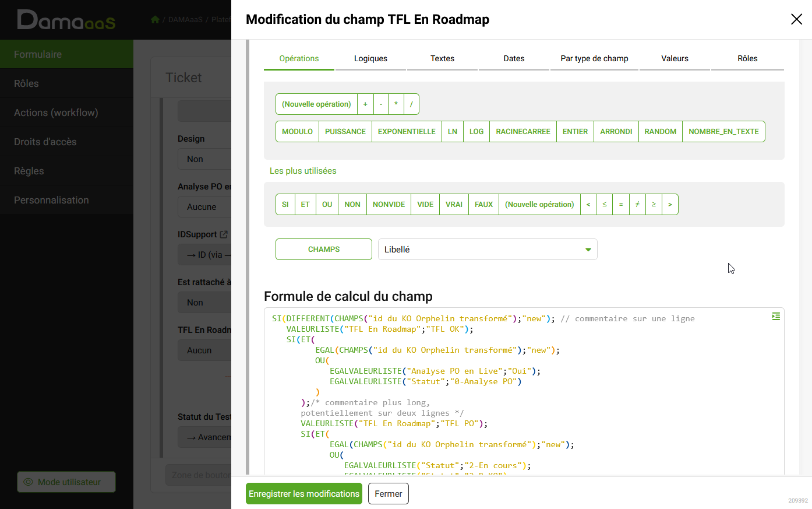Insert the RACINECARREE function

pos(522,132)
